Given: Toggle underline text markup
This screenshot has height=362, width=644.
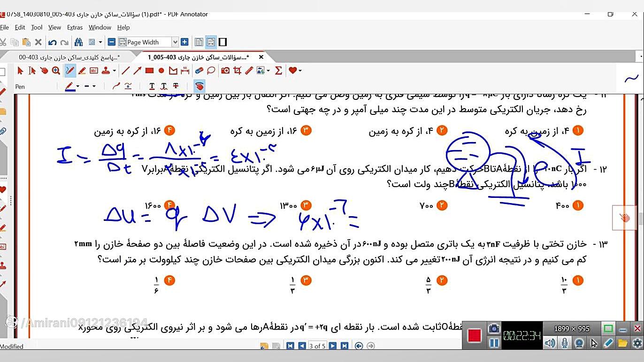Looking at the screenshot, I should coord(152,86).
